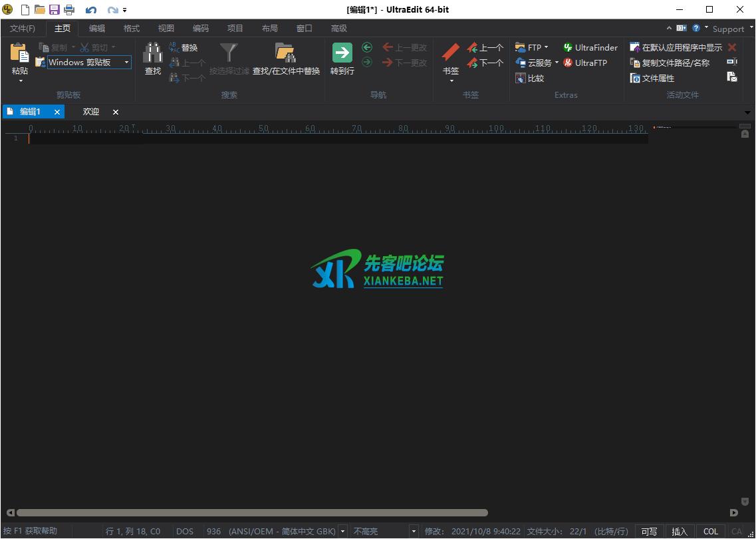
Task: Toggle the COL column mode indicator
Action: coord(711,531)
